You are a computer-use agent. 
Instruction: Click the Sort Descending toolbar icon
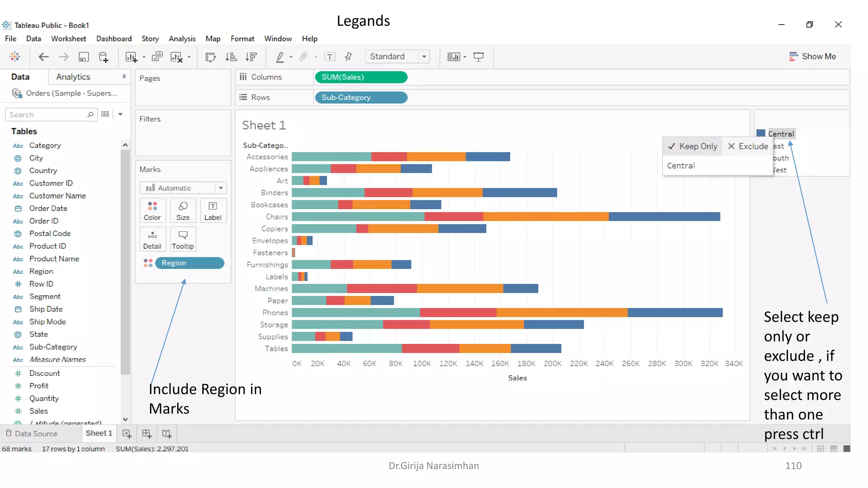coord(251,57)
